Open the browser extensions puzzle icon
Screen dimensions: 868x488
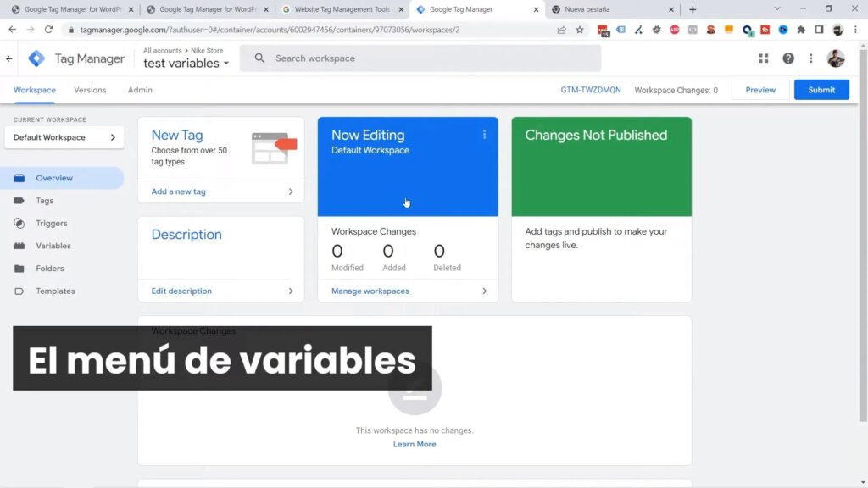(x=801, y=30)
